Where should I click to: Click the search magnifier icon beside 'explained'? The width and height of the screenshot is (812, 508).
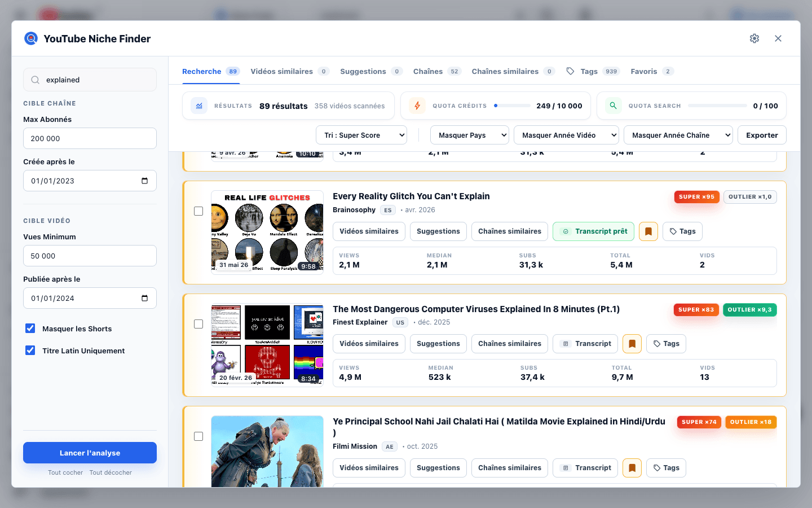coord(35,80)
